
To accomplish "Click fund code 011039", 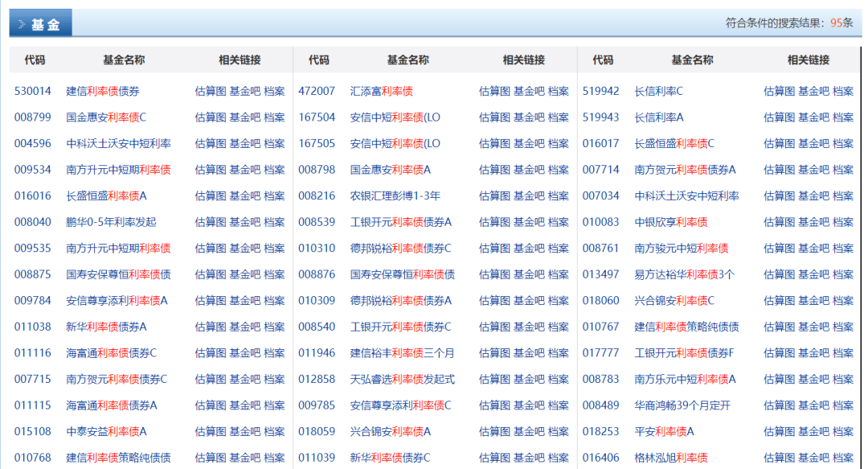I will pyautogui.click(x=317, y=458).
